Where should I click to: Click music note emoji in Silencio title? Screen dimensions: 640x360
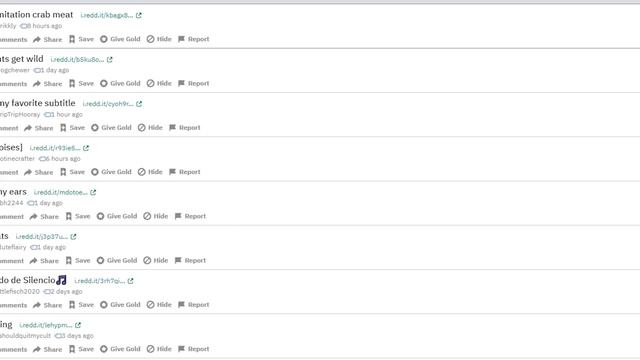click(61, 280)
